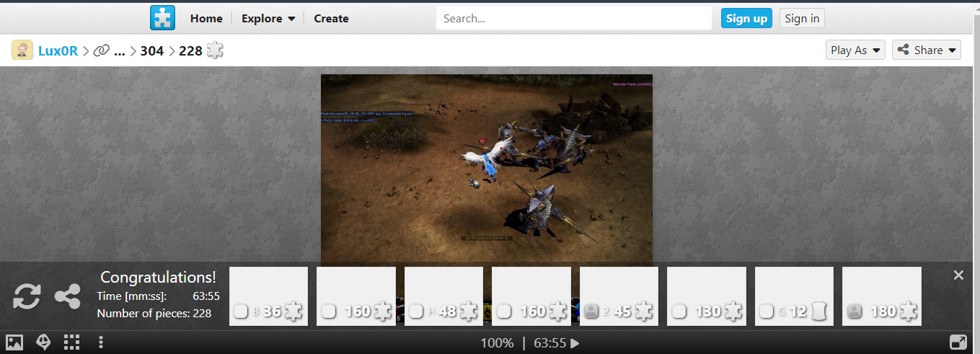The height and width of the screenshot is (354, 980).
Task: Open the Create menu item
Action: click(x=331, y=19)
